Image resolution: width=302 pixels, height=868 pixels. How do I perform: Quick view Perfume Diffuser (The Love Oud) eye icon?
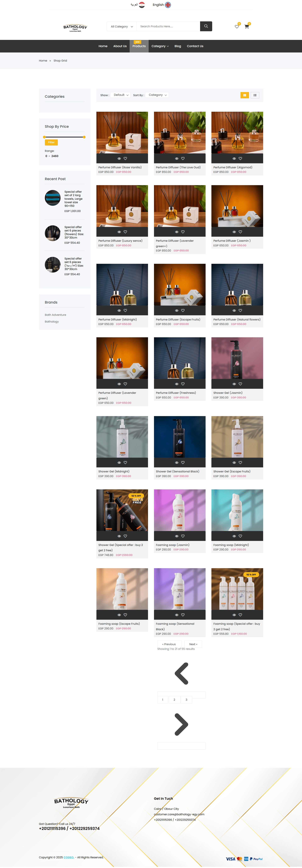[x=176, y=158]
